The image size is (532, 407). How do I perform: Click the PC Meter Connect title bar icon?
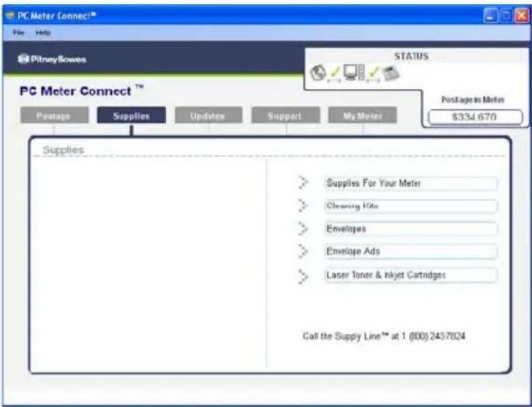coord(10,15)
